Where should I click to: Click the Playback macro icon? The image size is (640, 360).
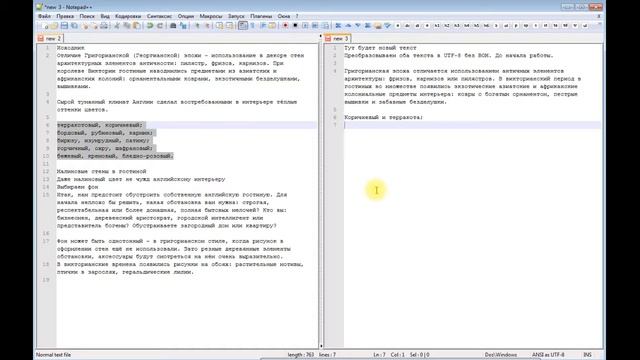pos(305,26)
